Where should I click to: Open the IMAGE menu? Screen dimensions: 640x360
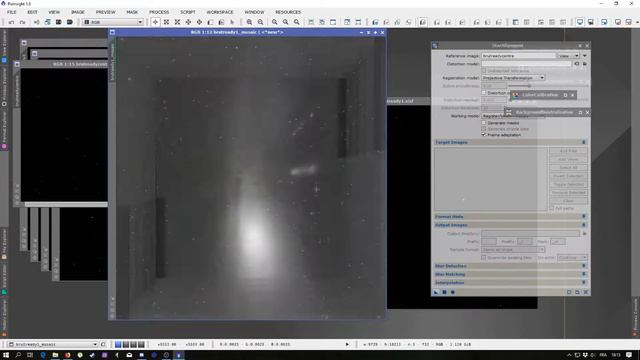click(78, 12)
